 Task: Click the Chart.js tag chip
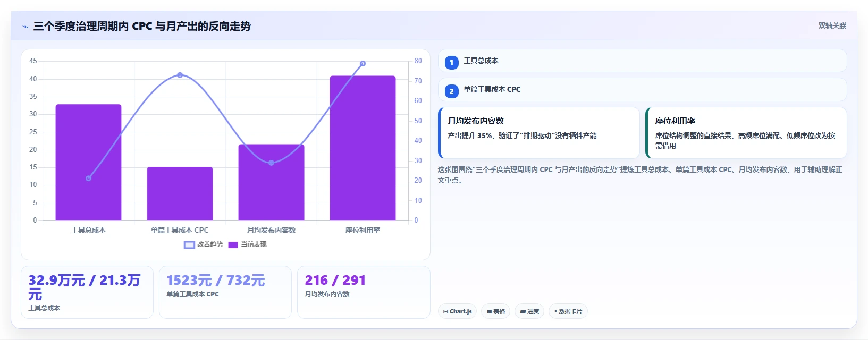[457, 311]
